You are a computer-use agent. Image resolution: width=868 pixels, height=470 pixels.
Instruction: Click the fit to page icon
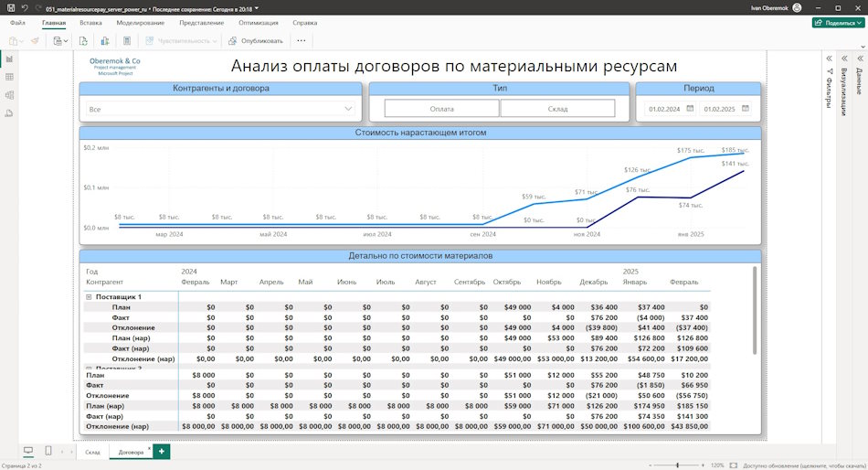click(x=734, y=465)
